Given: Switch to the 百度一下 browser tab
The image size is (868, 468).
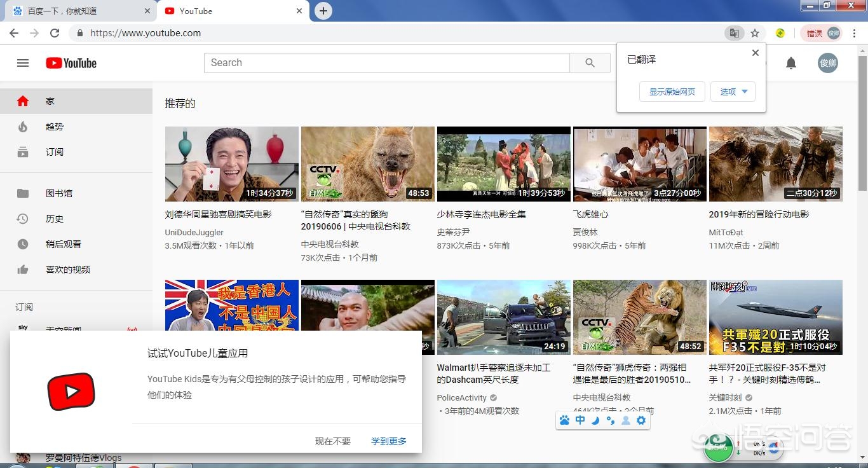Looking at the screenshot, I should click(x=79, y=11).
